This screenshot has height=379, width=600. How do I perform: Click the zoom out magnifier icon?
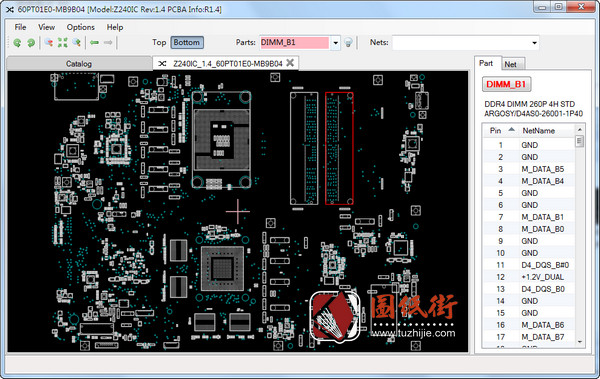pos(49,42)
